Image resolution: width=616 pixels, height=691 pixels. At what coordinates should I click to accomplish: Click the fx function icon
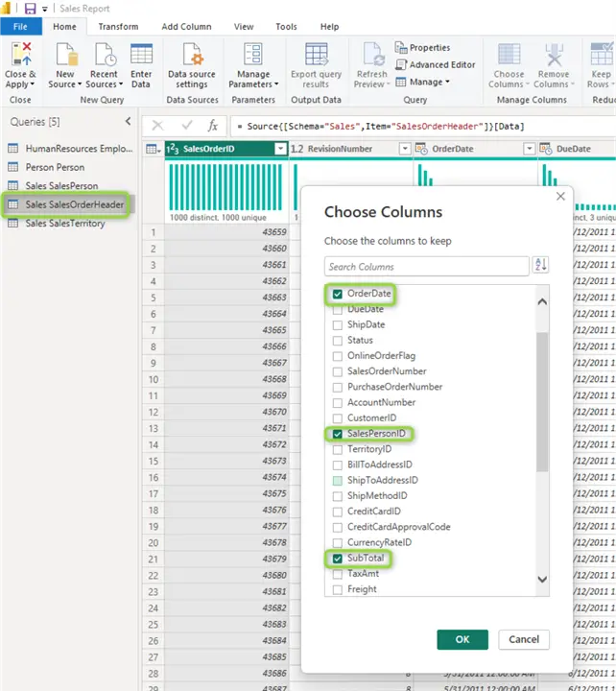point(213,126)
